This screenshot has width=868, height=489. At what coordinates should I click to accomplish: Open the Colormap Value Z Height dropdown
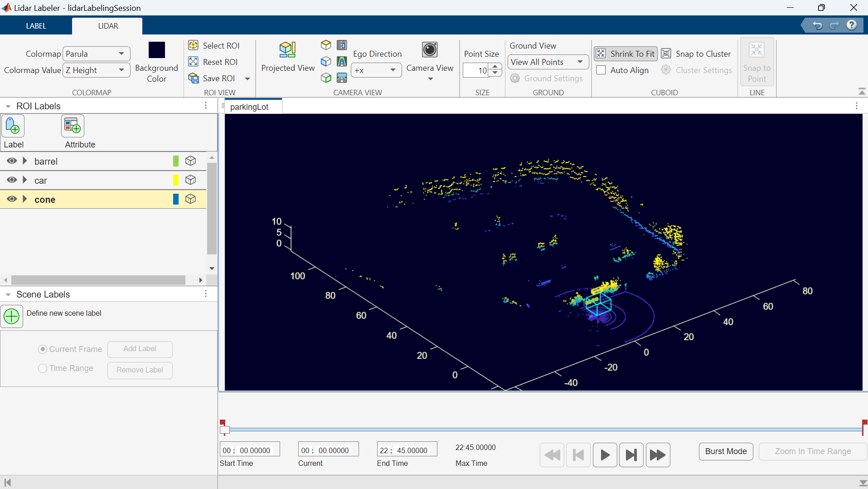(96, 70)
